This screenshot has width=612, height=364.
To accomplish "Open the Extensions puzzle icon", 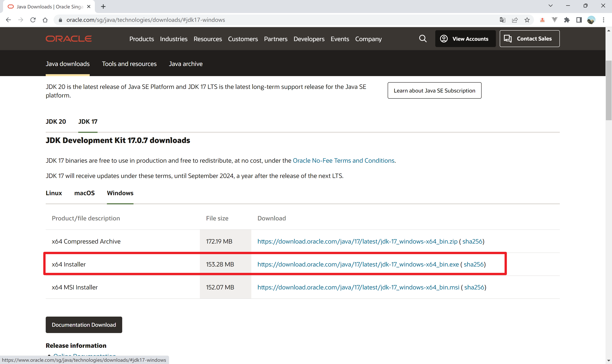I will pyautogui.click(x=567, y=20).
